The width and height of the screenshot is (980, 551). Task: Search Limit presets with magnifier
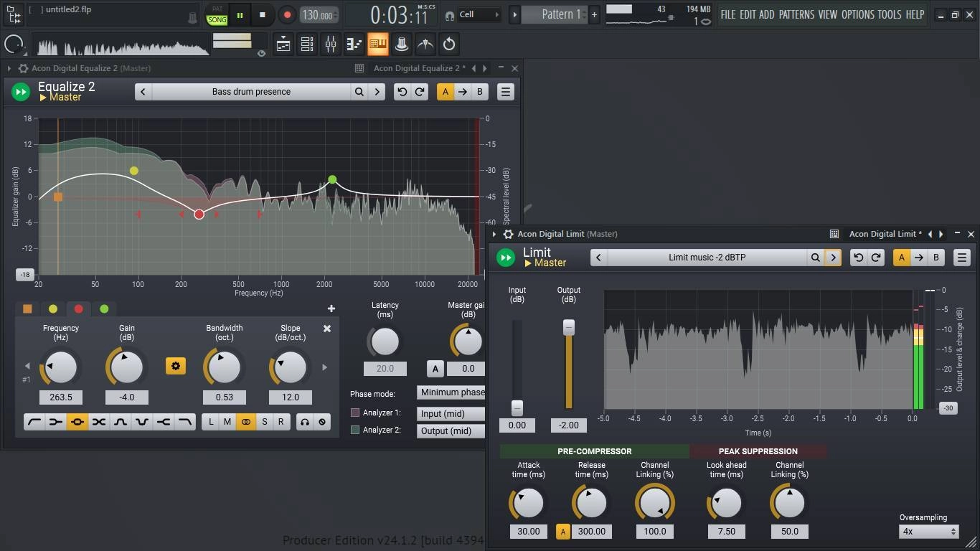(816, 258)
